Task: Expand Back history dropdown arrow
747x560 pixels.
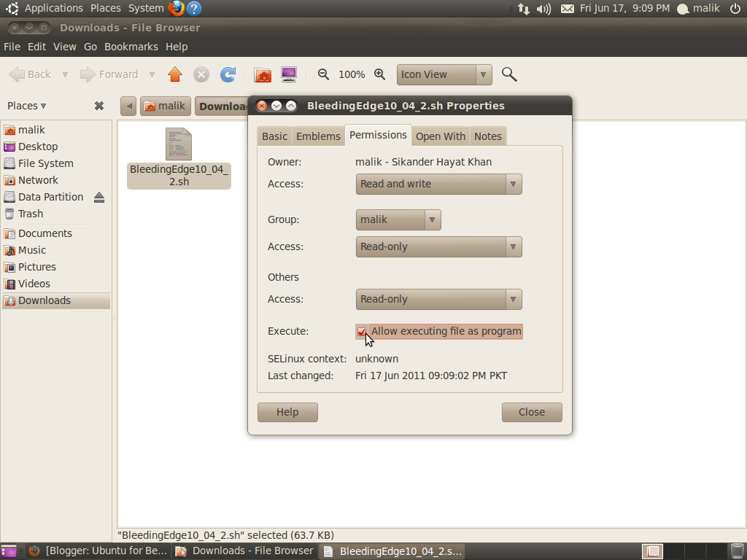Action: pyautogui.click(x=65, y=75)
